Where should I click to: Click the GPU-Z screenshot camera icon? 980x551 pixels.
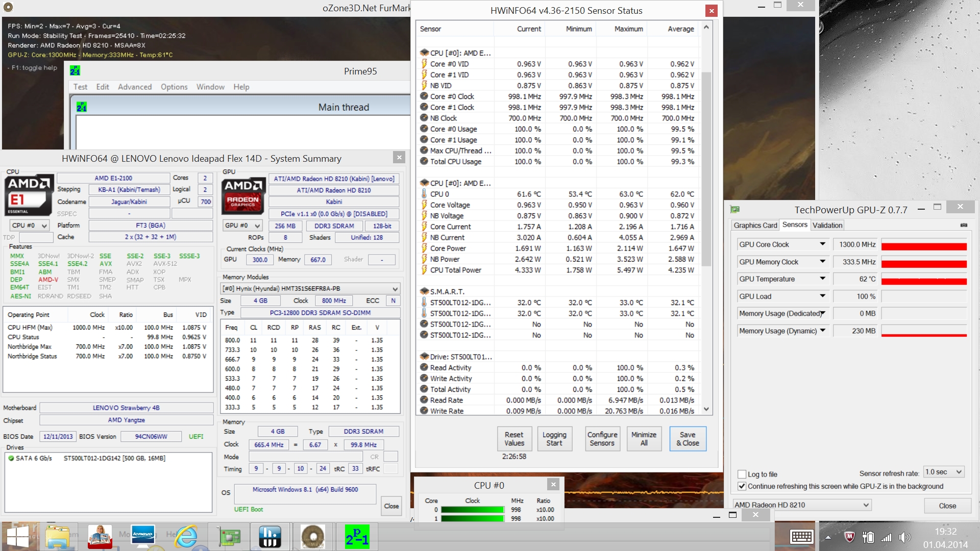[964, 225]
